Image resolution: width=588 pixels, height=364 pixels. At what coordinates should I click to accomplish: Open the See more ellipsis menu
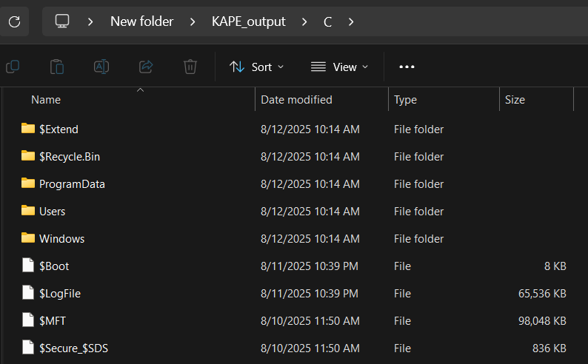pyautogui.click(x=407, y=67)
